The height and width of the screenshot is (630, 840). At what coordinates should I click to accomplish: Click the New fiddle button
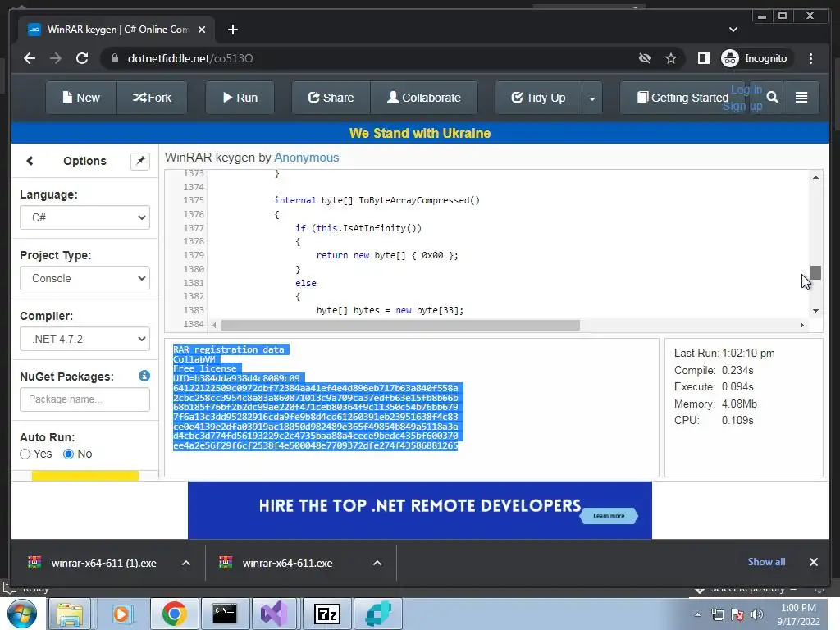pos(81,98)
